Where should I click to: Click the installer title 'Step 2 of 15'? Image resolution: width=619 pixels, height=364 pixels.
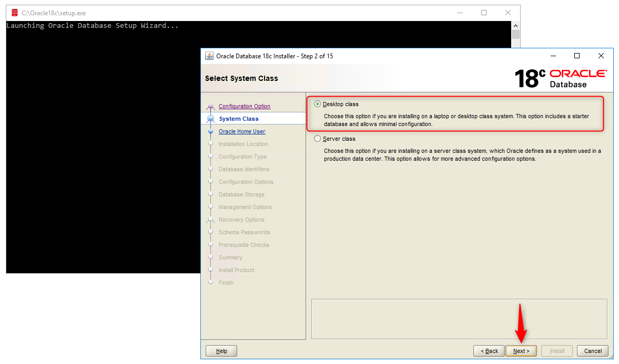(x=317, y=56)
